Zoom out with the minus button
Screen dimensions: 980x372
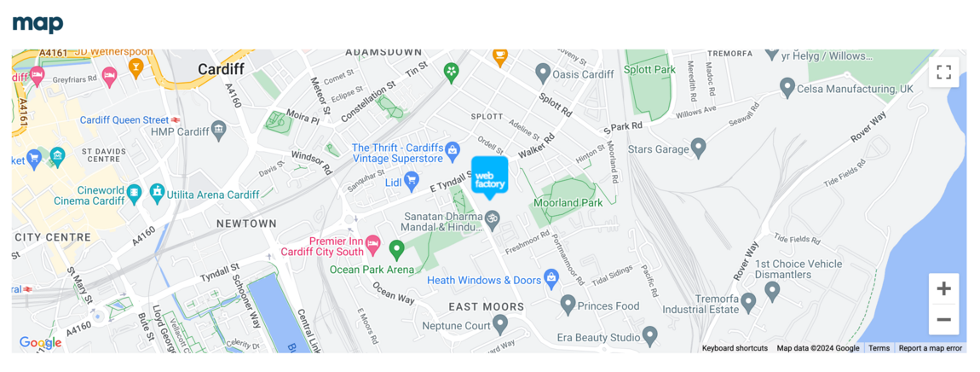point(943,319)
